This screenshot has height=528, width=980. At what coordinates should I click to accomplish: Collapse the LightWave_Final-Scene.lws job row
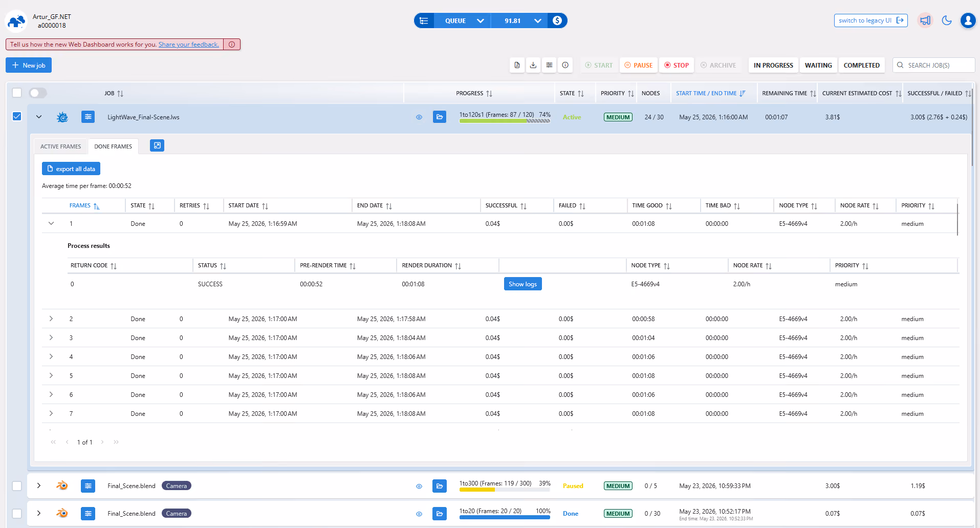tap(39, 117)
